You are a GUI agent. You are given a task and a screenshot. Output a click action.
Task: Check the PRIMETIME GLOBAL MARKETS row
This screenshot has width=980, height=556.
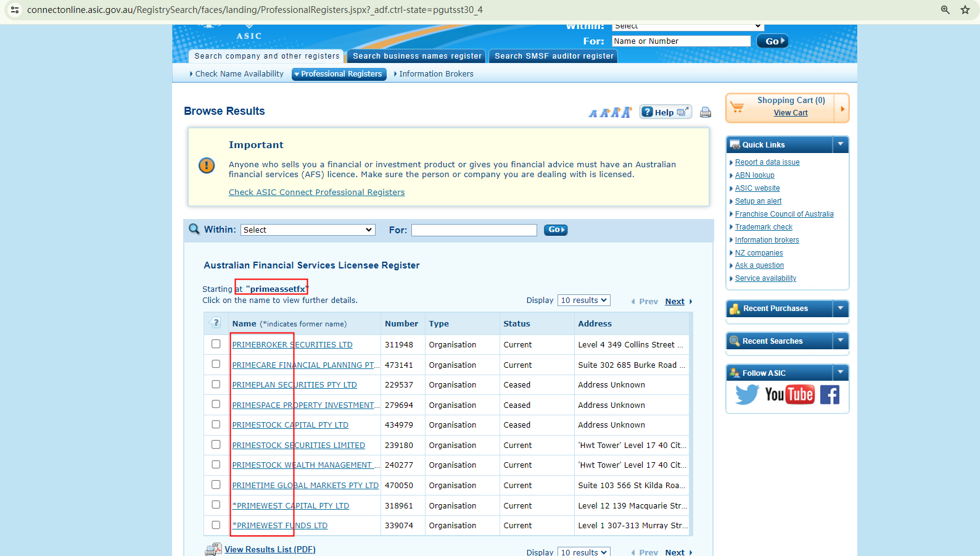pyautogui.click(x=216, y=484)
